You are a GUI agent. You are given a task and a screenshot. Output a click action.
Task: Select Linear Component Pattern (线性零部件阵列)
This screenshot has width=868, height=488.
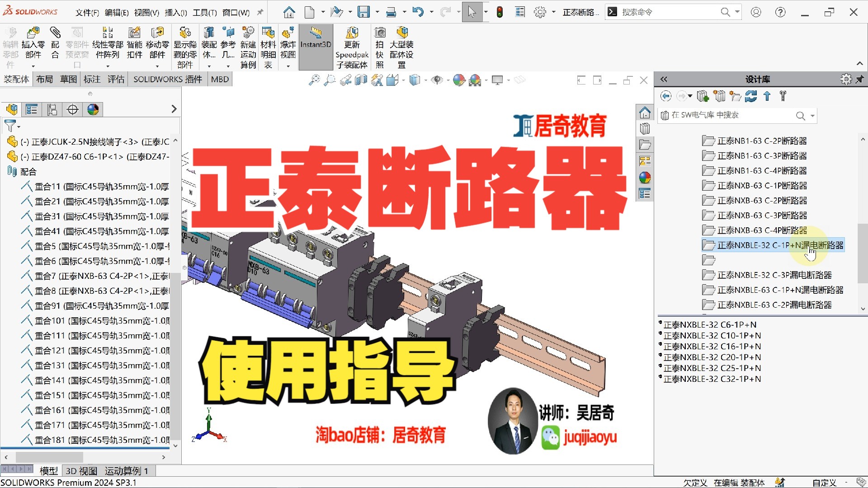tap(108, 44)
